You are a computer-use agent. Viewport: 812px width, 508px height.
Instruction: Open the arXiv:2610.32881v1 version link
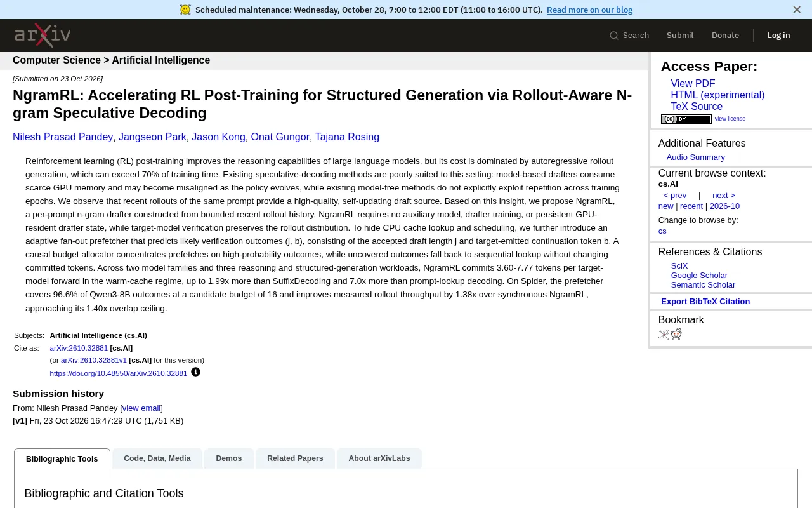94,360
